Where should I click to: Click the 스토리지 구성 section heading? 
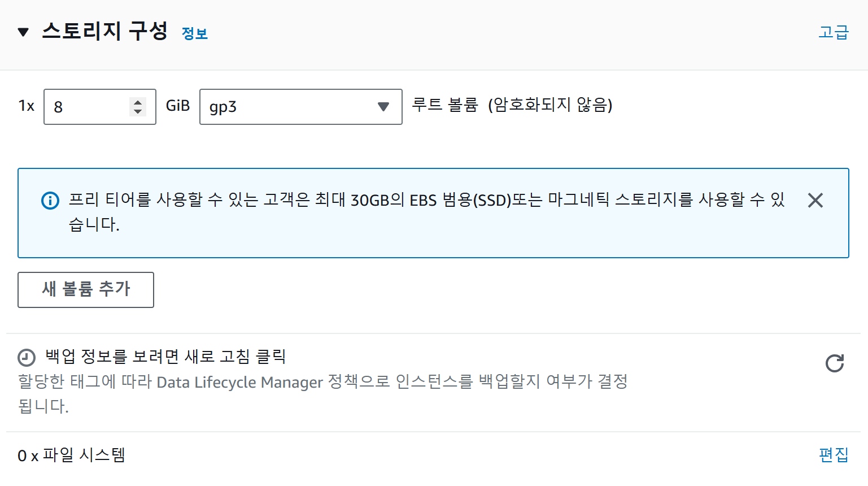coord(104,31)
